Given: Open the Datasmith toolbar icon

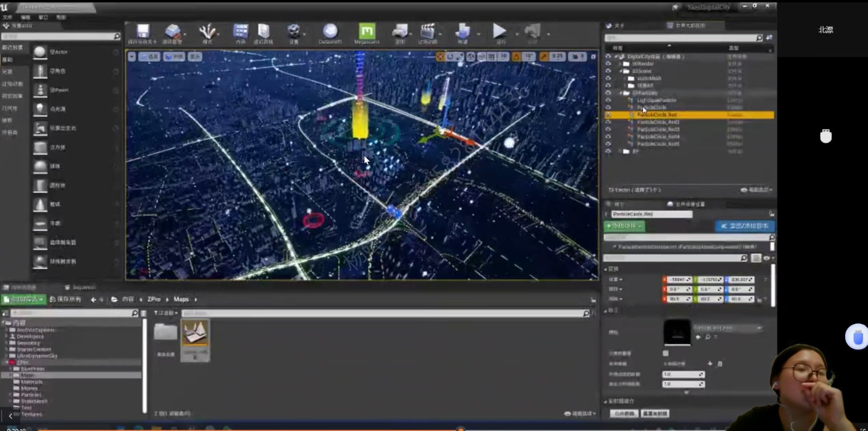Looking at the screenshot, I should point(330,31).
